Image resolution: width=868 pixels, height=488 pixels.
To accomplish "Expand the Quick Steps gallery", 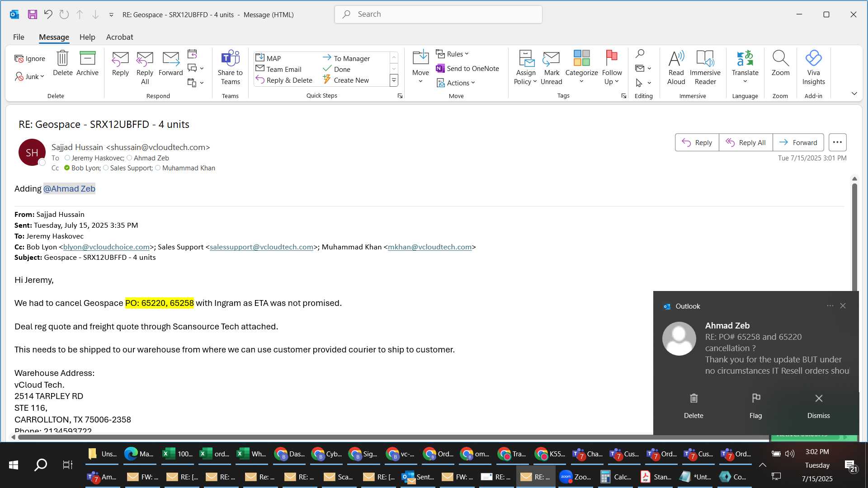I will (x=394, y=80).
